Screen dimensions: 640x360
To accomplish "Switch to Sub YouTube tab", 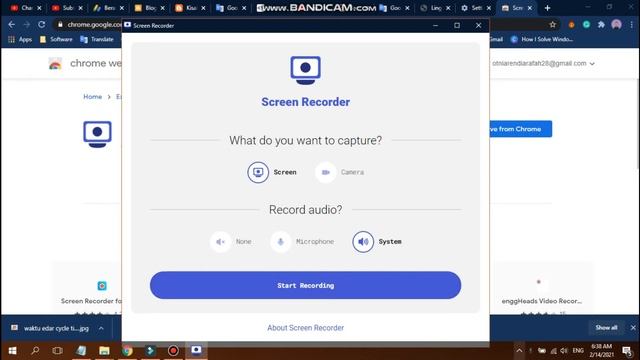I will pyautogui.click(x=68, y=8).
